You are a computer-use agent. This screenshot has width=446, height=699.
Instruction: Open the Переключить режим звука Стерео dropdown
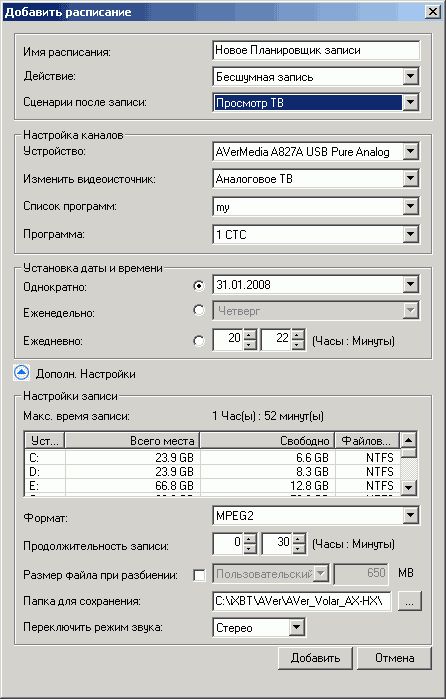pos(296,628)
